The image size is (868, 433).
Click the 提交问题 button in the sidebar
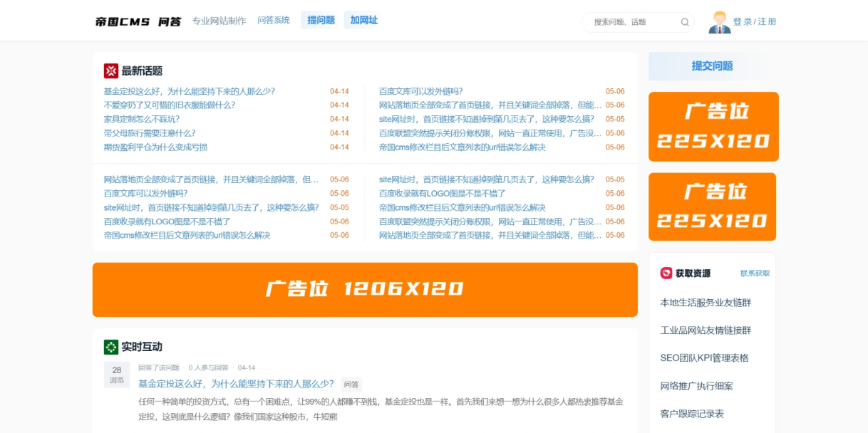pyautogui.click(x=712, y=65)
